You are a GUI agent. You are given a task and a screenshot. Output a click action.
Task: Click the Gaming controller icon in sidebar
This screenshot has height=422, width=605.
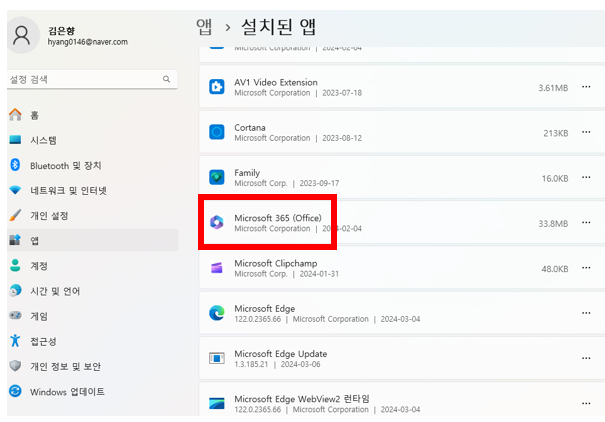[15, 316]
